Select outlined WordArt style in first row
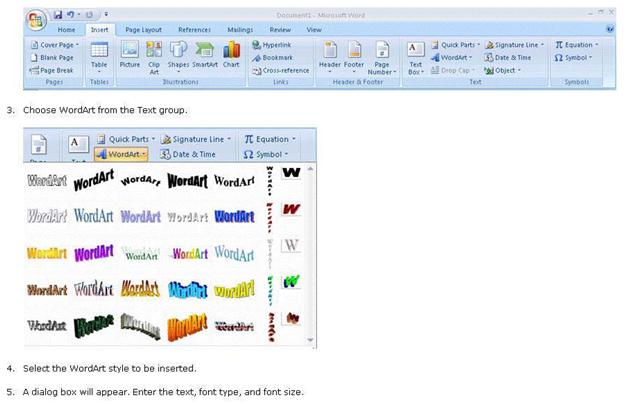This screenshot has width=628, height=404. 47,181
